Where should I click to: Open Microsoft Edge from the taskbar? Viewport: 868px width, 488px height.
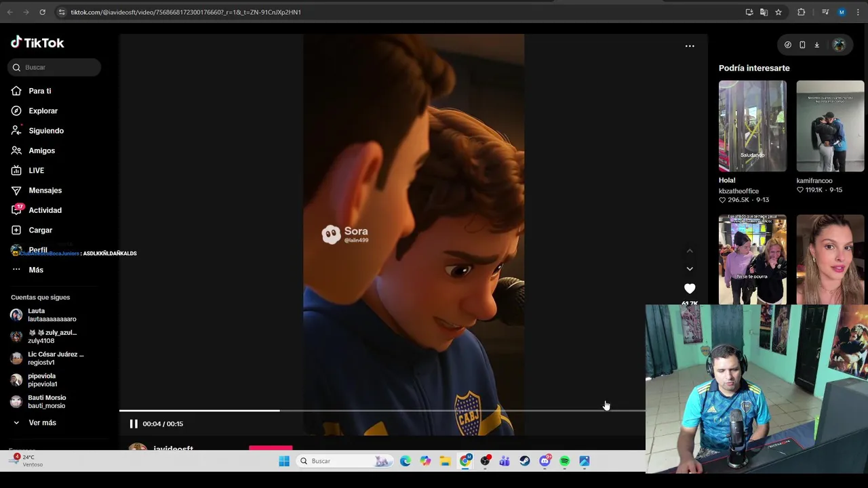406,461
